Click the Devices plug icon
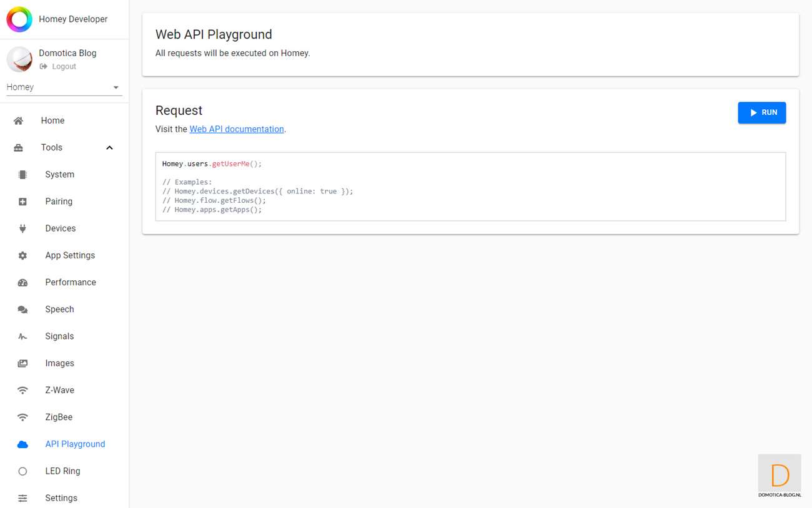Image resolution: width=812 pixels, height=508 pixels. (22, 228)
